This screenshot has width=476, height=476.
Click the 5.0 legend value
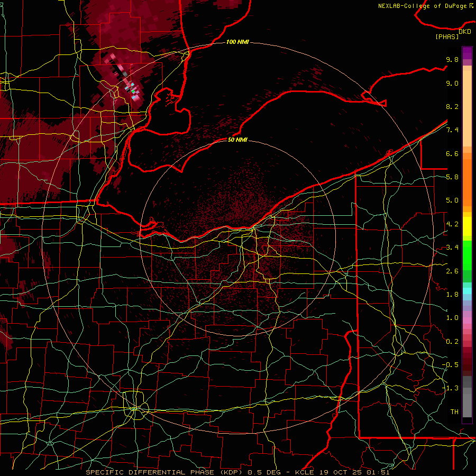452,200
